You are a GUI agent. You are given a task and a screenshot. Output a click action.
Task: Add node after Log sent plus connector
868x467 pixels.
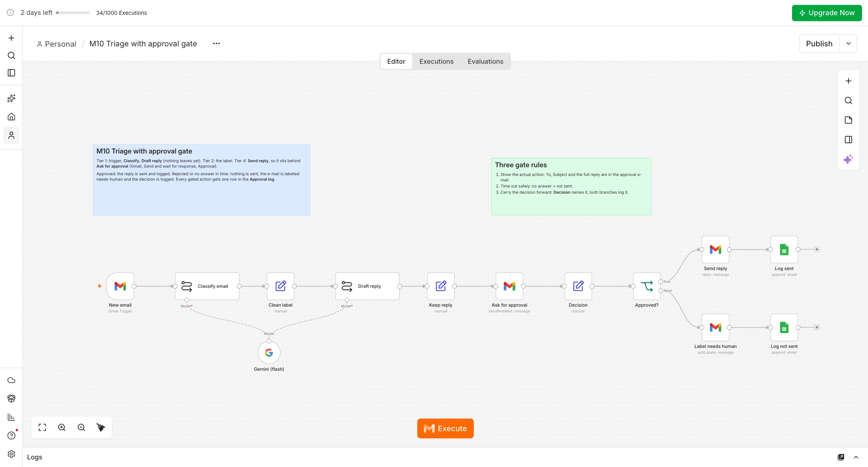817,249
